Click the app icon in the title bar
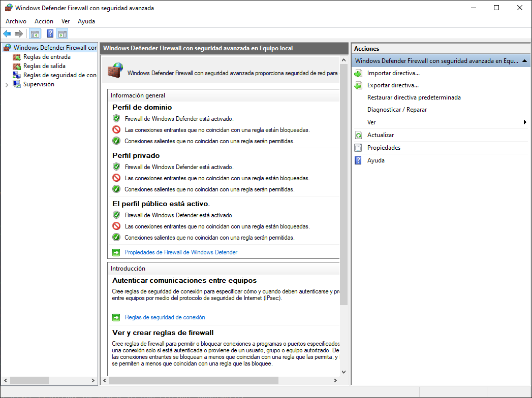The image size is (532, 398). tap(9, 8)
